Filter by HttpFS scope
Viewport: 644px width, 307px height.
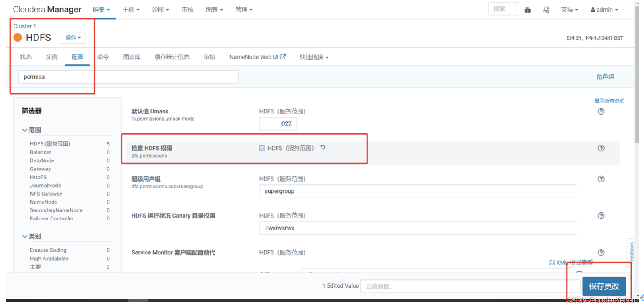[x=38, y=177]
